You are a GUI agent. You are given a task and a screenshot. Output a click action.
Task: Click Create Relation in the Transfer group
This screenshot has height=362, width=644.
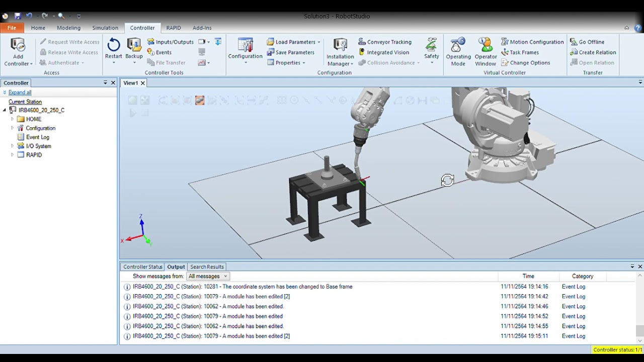coord(593,52)
